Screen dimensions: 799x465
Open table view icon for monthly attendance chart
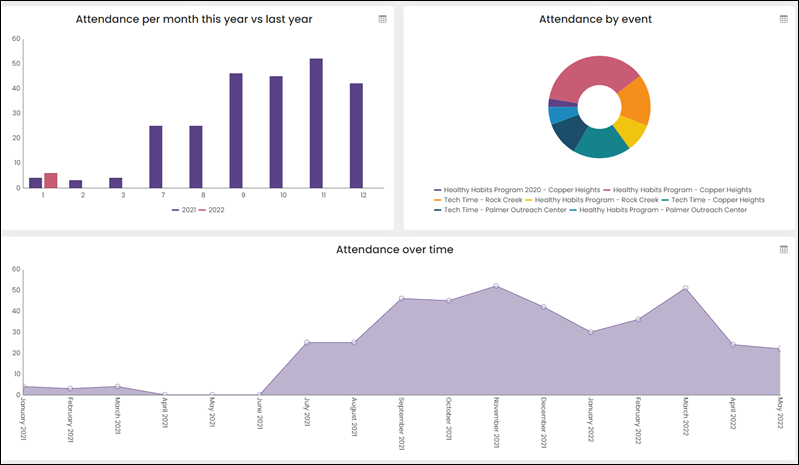pos(382,19)
